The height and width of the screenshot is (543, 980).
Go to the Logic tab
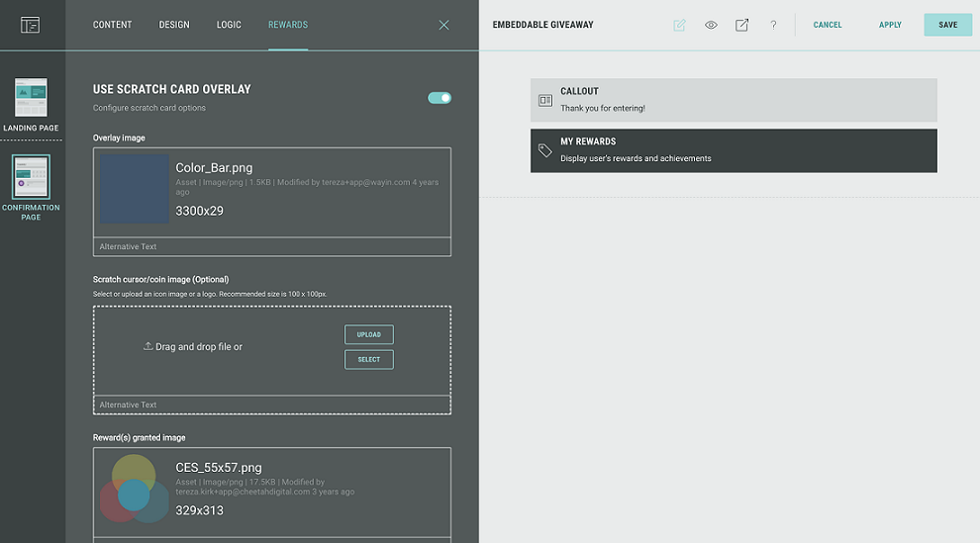(x=229, y=25)
